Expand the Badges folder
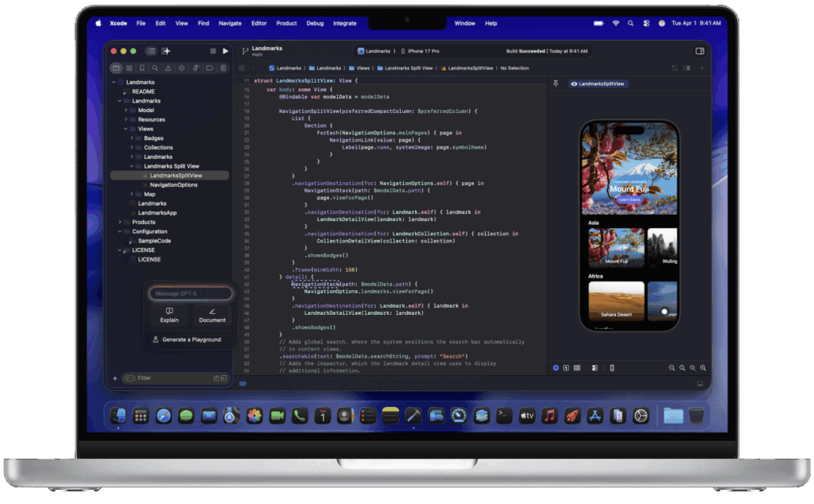 (132, 138)
